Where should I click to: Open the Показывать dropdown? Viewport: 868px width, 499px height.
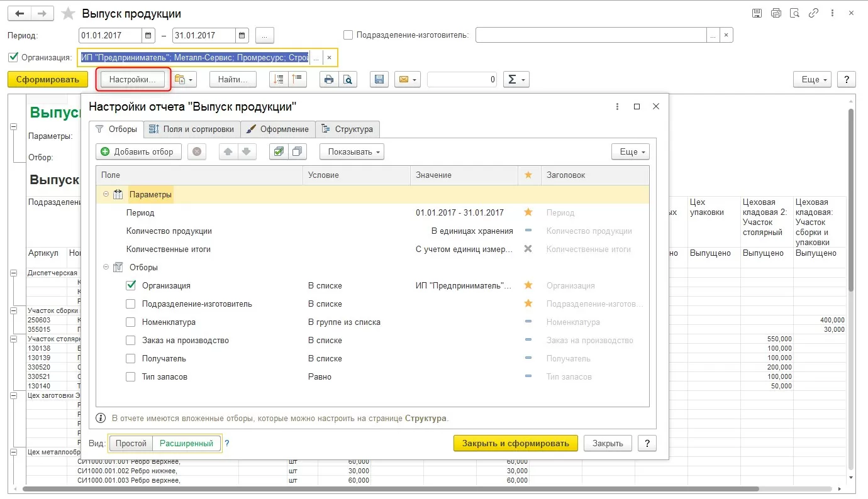tap(352, 151)
